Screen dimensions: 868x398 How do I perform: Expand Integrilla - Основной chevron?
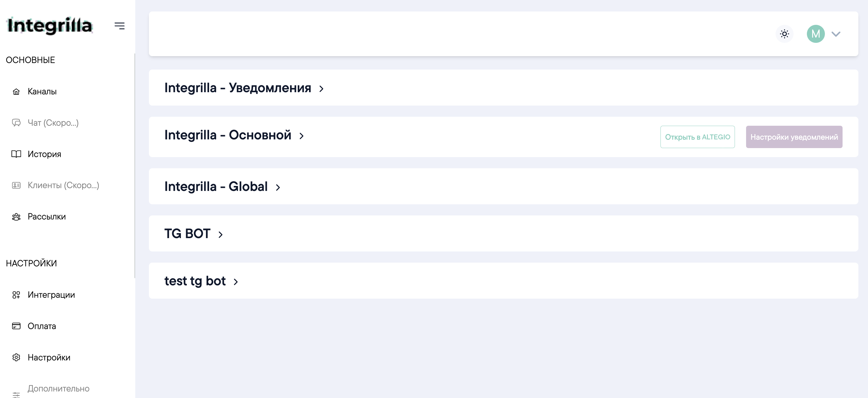point(302,136)
